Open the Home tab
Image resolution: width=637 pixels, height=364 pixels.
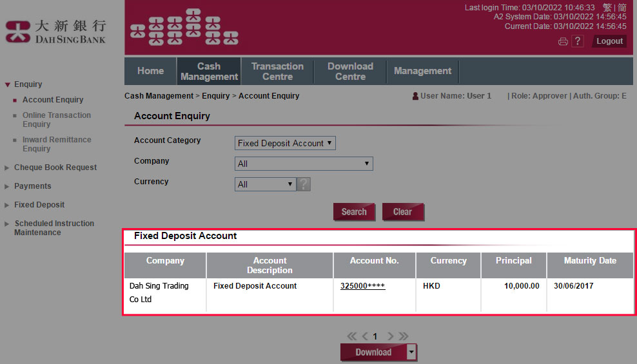click(x=150, y=71)
